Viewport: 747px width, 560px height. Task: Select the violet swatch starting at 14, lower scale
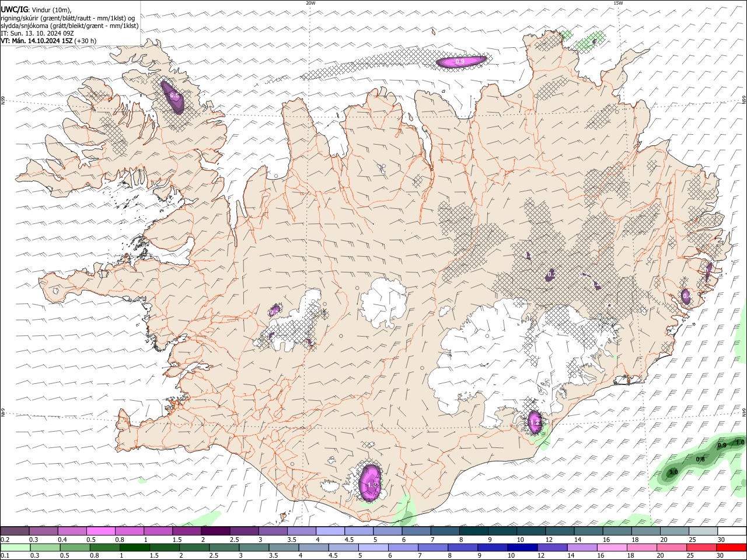tap(582, 547)
